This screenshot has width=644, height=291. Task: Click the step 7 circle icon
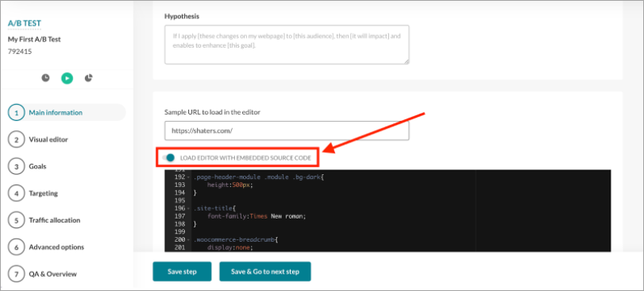[x=16, y=274]
